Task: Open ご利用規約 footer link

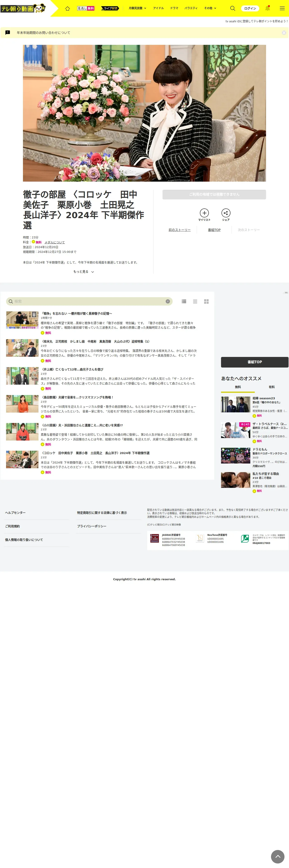Action: (12, 526)
